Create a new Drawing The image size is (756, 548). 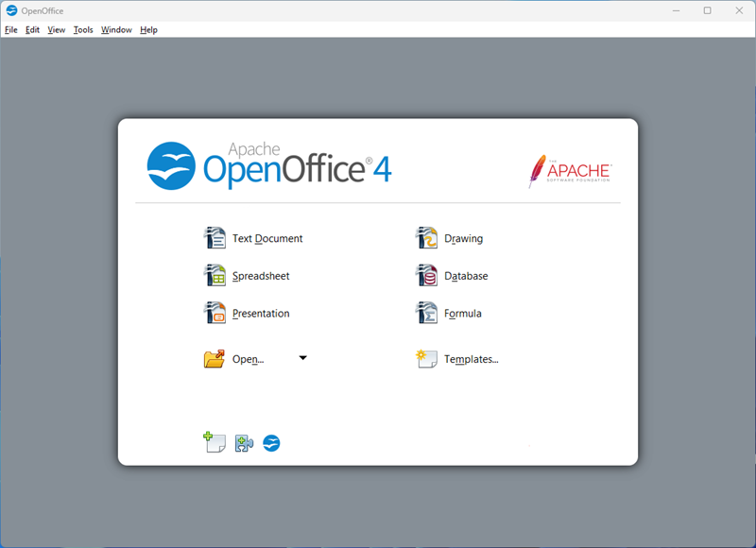tap(451, 238)
